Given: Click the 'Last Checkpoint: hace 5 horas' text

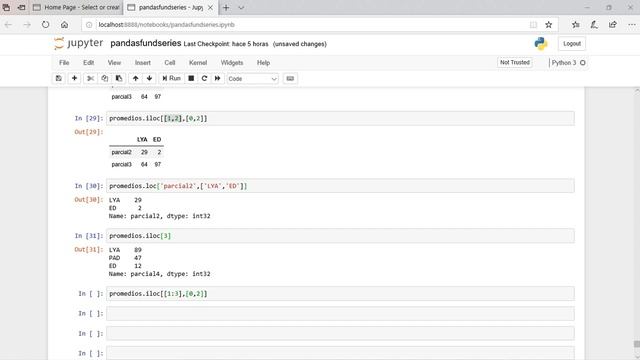Looking at the screenshot, I should pyautogui.click(x=226, y=44).
